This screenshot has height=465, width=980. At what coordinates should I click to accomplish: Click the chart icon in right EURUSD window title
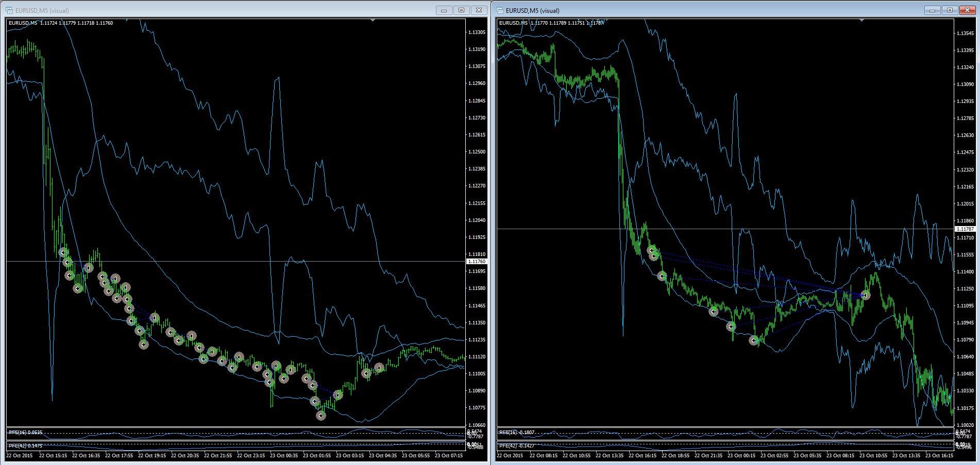tap(500, 10)
